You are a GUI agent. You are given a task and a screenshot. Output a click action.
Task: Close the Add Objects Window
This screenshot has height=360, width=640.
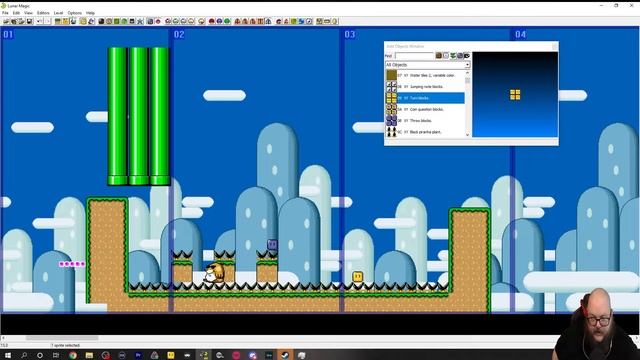[554, 46]
